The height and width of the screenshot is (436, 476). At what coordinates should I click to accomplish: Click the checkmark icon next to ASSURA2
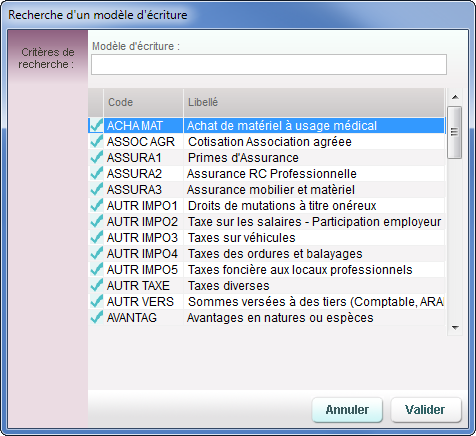96,173
